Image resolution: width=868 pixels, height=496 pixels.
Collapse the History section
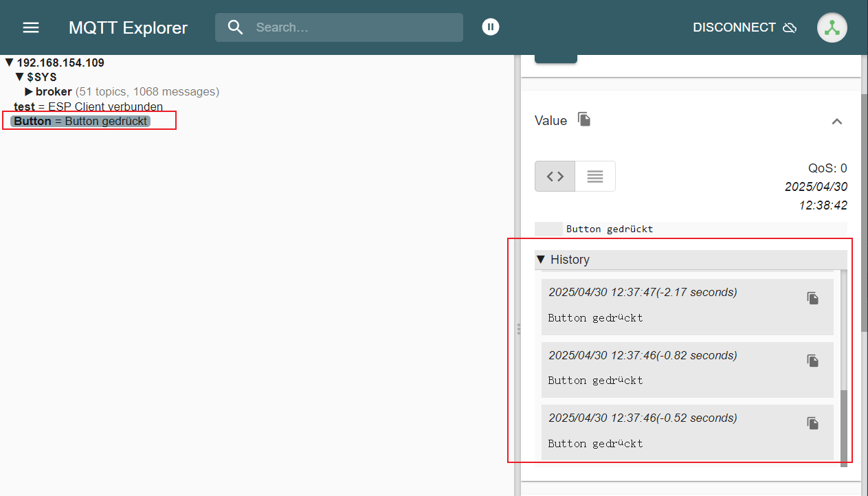coord(541,260)
